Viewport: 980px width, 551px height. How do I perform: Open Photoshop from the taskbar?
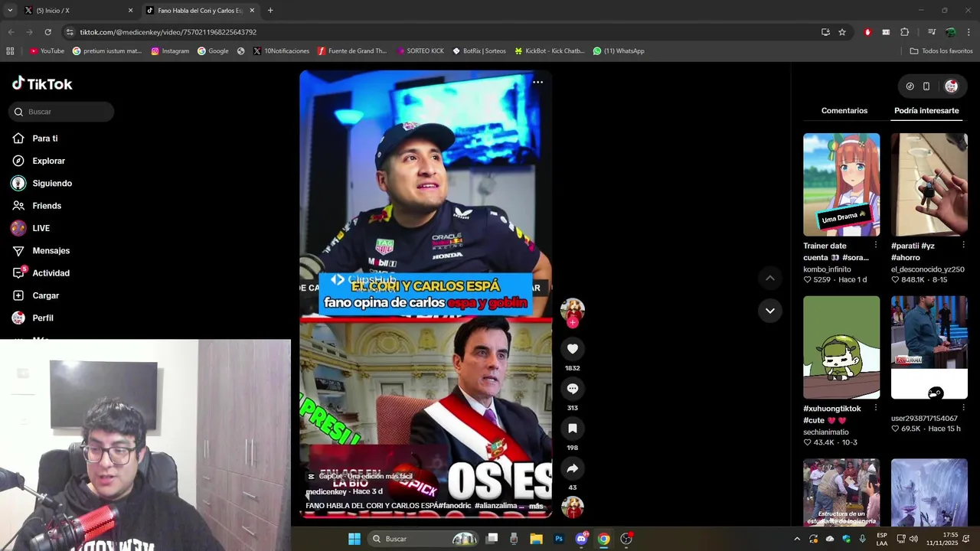[x=559, y=539]
